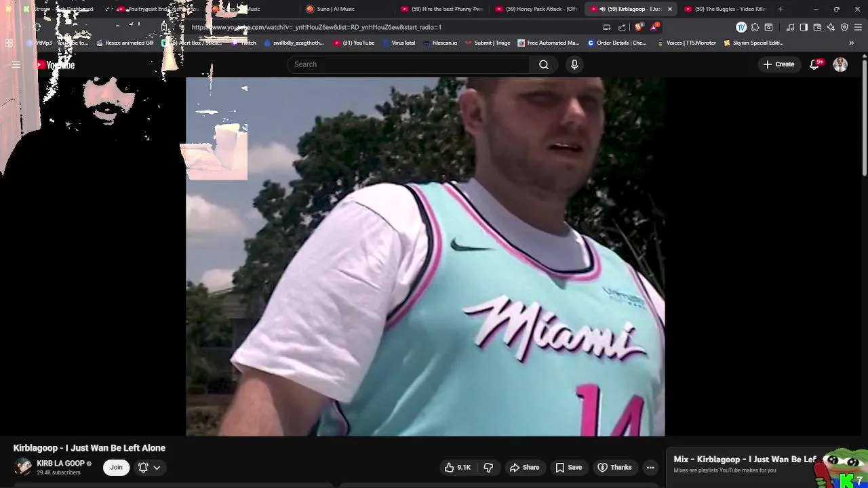Open the KIRB LA GOOP channel avatar
This screenshot has width=868, height=488.
coord(23,467)
